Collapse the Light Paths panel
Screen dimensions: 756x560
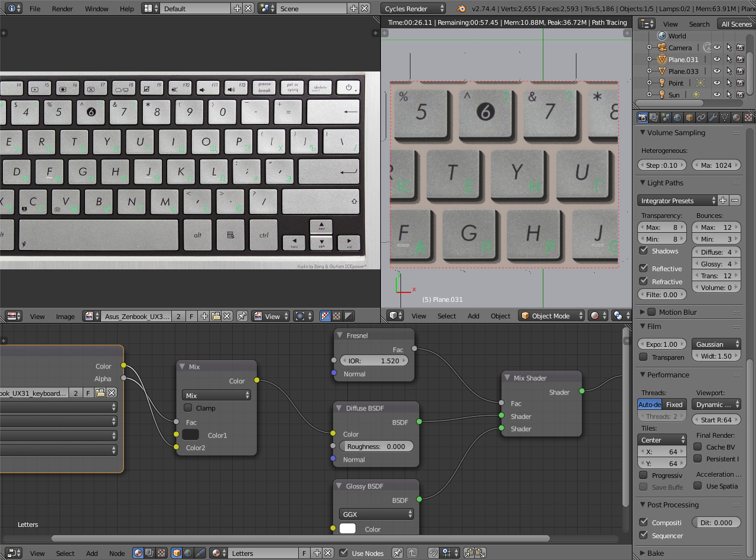643,183
